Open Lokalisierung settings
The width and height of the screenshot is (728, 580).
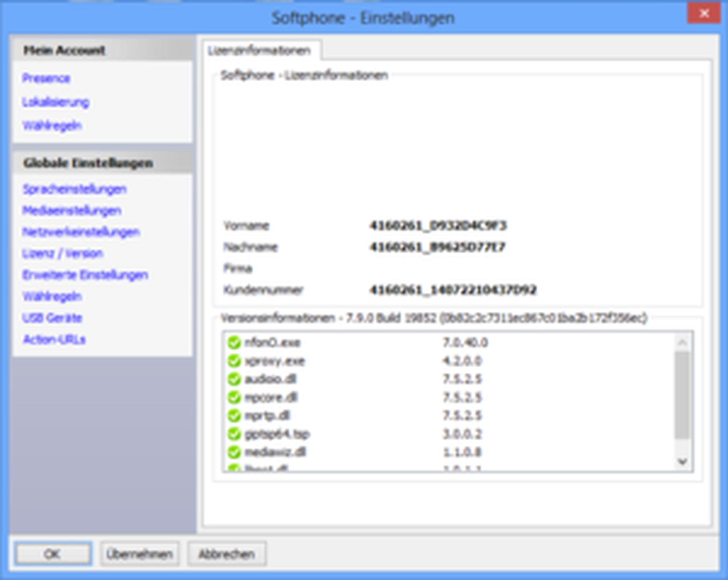click(x=56, y=102)
